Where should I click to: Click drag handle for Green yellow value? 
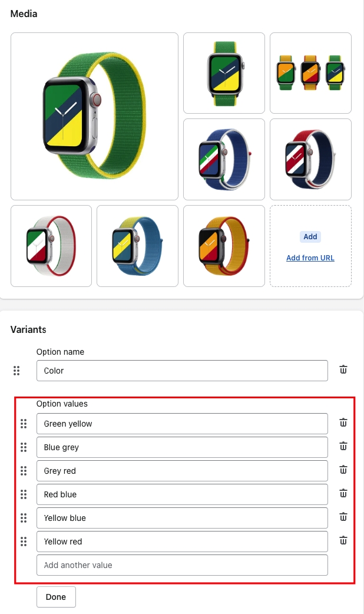[x=24, y=424]
